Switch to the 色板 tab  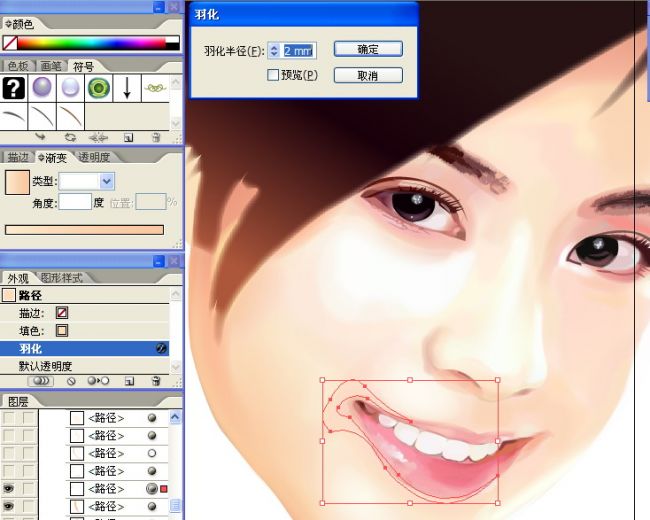coord(19,66)
